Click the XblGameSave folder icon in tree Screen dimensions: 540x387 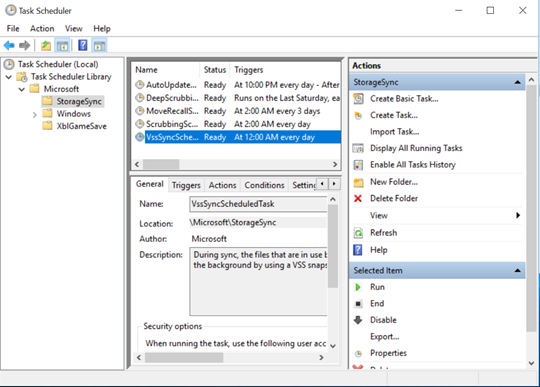(47, 126)
